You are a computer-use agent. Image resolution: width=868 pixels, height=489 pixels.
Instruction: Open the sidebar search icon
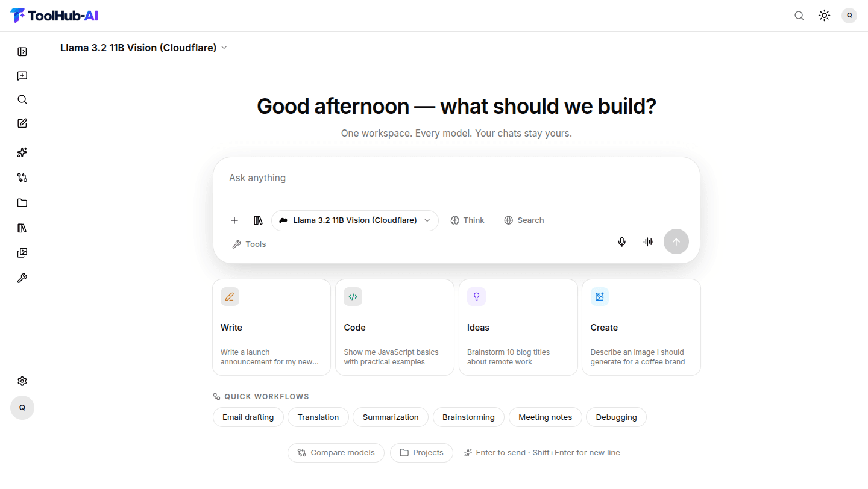point(22,99)
